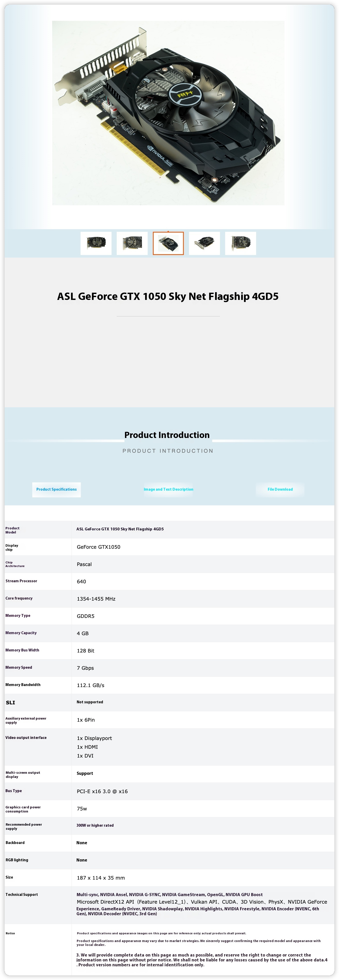339x980 pixels.
Task: Click the PCI-E x16 3.0 bus type value
Action: pos(102,791)
